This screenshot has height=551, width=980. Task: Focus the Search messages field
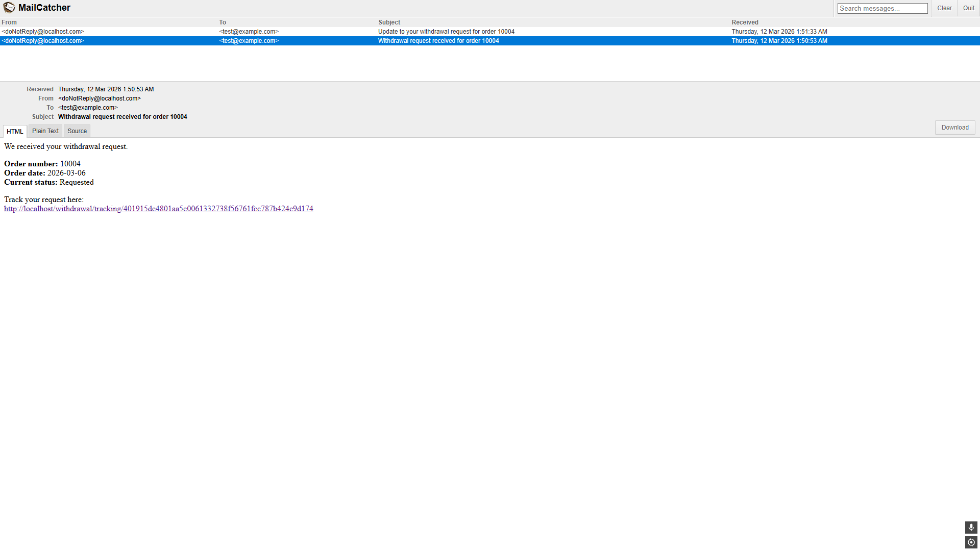pos(882,9)
